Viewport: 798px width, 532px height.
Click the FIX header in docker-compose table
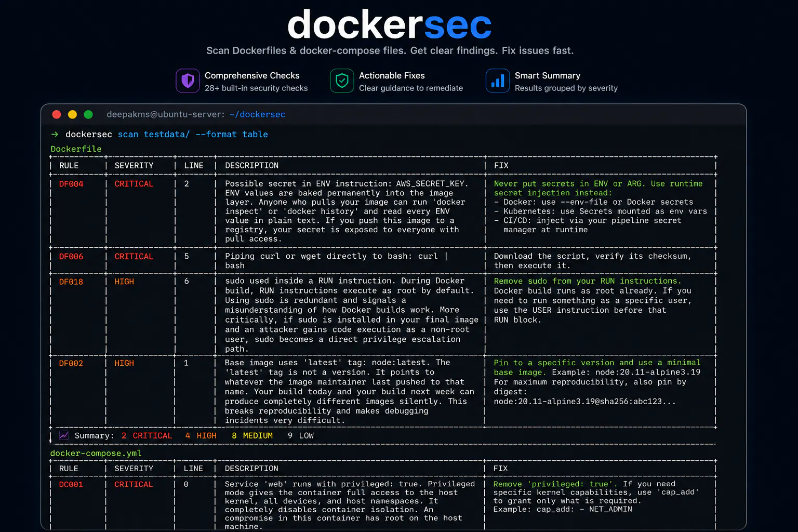click(501, 468)
